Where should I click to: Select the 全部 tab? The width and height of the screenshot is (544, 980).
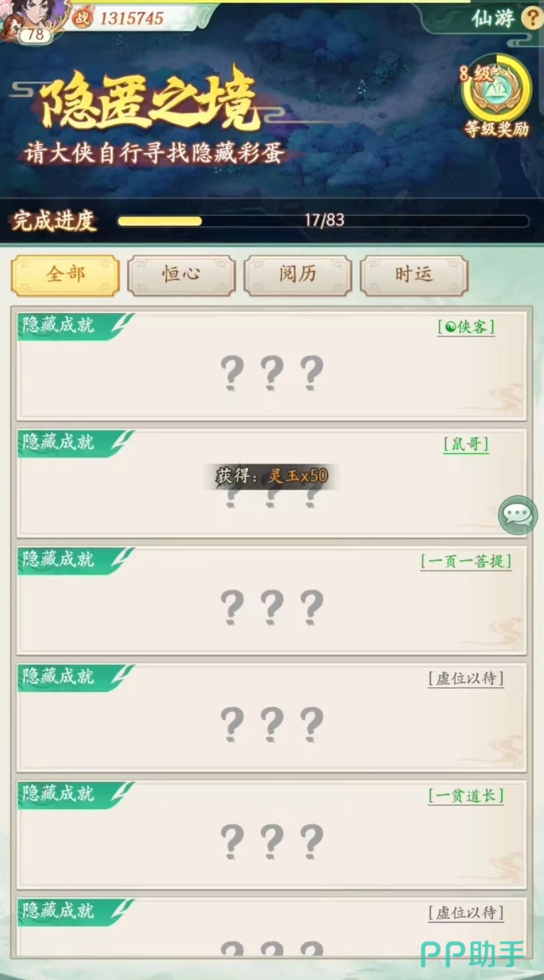(66, 276)
